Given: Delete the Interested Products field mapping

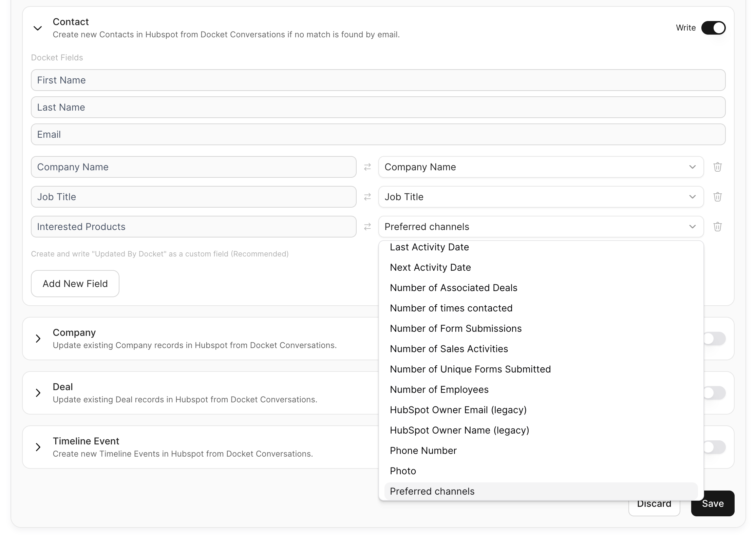Looking at the screenshot, I should pos(717,227).
